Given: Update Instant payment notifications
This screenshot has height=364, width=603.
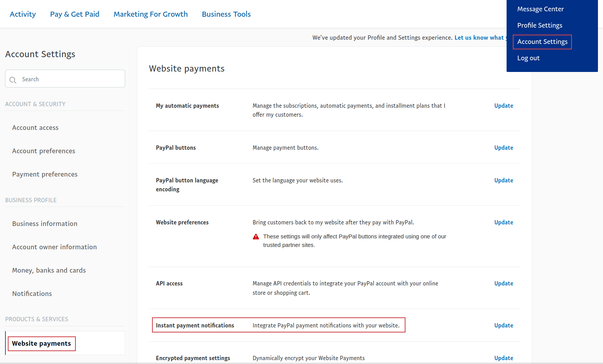Looking at the screenshot, I should click(x=503, y=325).
